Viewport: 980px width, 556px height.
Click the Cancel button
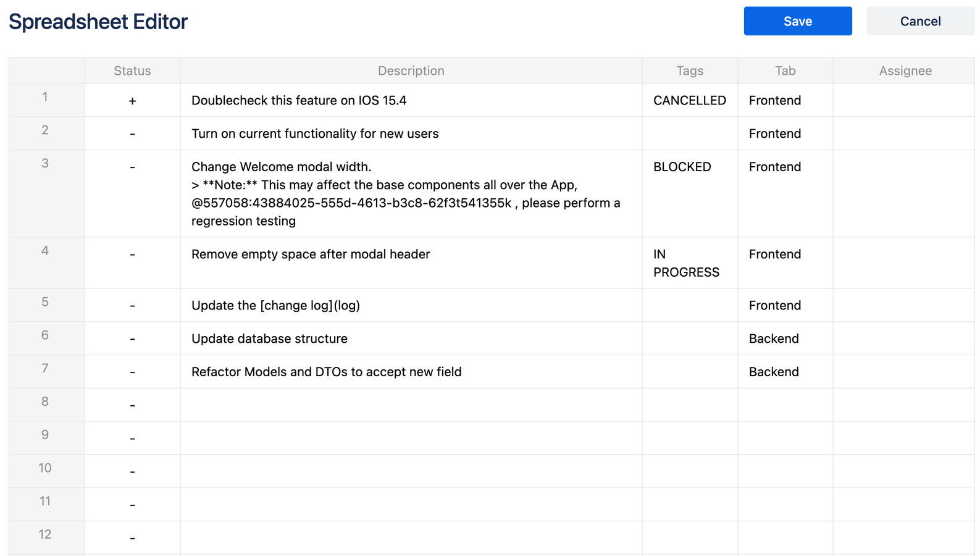click(x=920, y=21)
